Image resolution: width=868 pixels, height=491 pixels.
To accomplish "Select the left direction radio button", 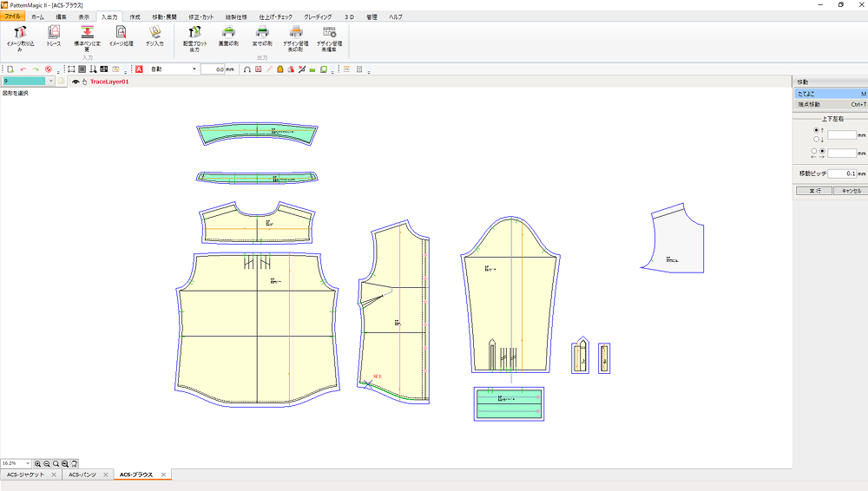I will [x=814, y=151].
